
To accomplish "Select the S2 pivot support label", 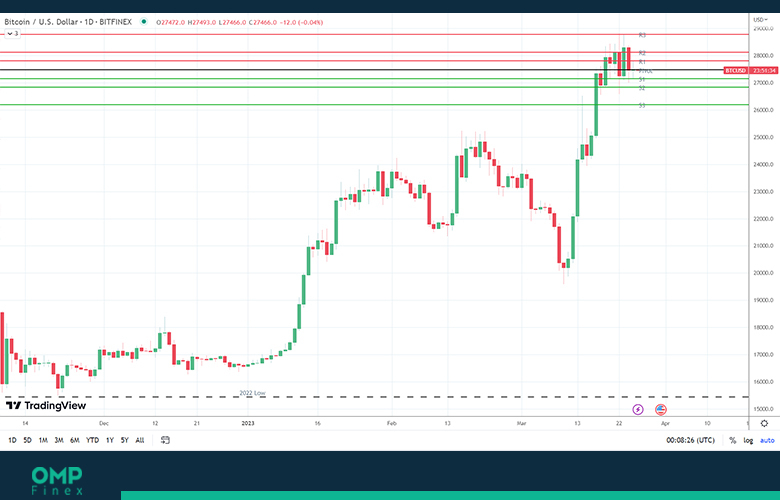I will pyautogui.click(x=642, y=88).
